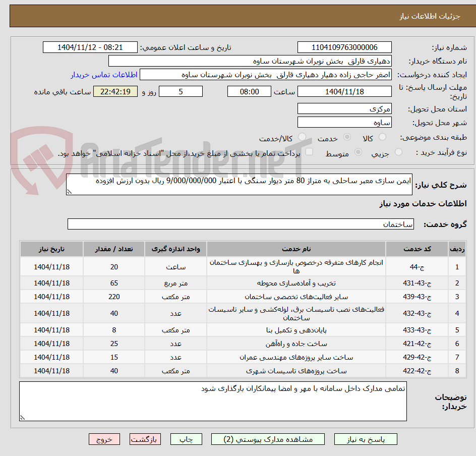Select the متوسط purchase type radio

coord(358,152)
